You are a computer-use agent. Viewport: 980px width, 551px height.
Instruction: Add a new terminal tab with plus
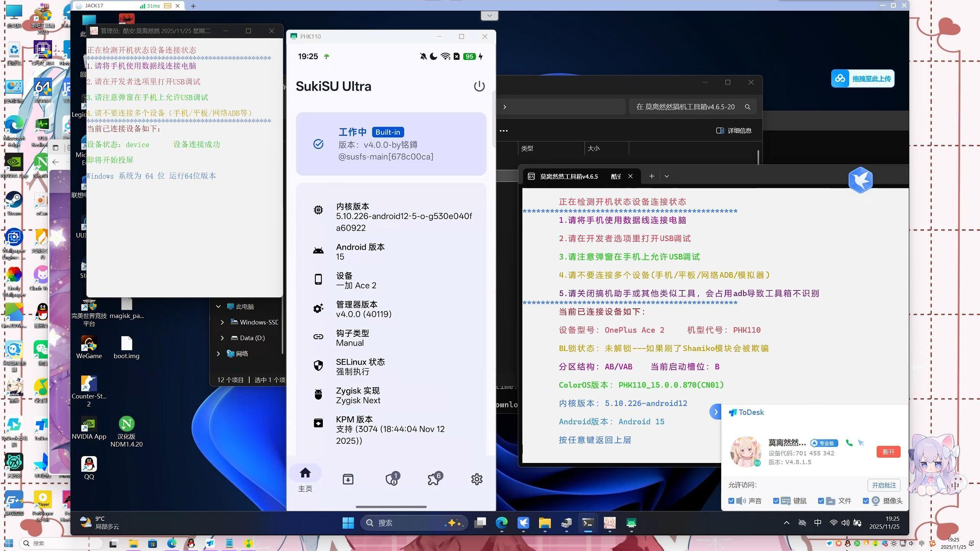[x=652, y=176]
